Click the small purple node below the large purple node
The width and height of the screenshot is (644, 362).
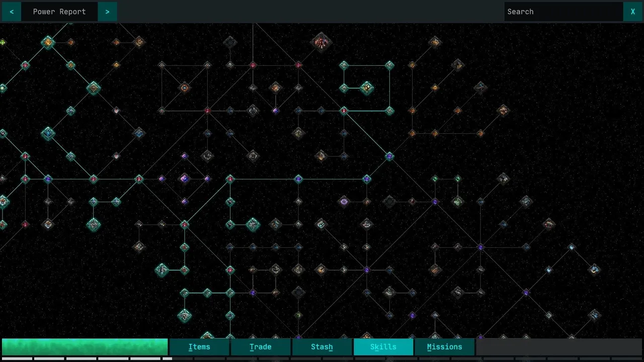pyautogui.click(x=185, y=202)
